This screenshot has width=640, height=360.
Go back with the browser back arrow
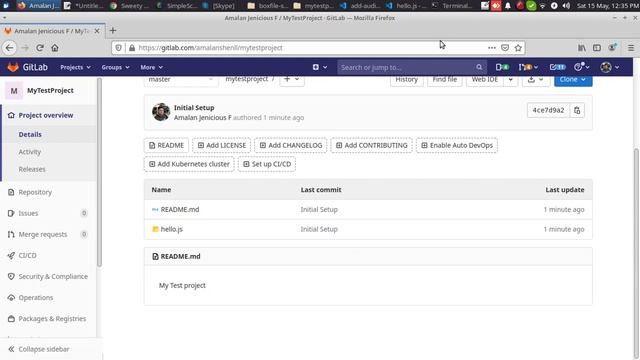click(9, 48)
